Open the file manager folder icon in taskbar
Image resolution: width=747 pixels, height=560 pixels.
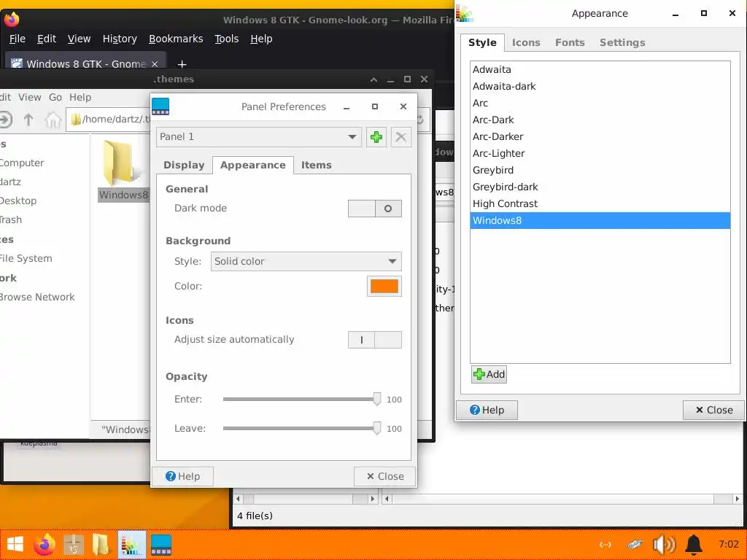(x=101, y=544)
